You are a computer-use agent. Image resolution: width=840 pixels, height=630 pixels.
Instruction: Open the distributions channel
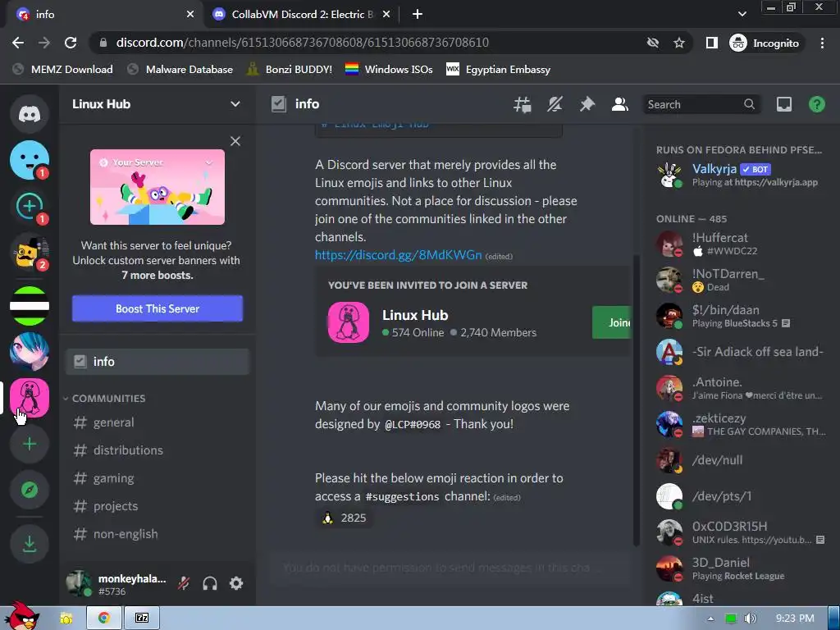tap(157, 450)
